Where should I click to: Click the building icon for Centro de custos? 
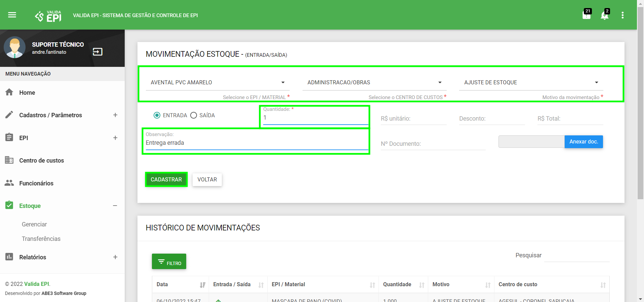pos(9,160)
